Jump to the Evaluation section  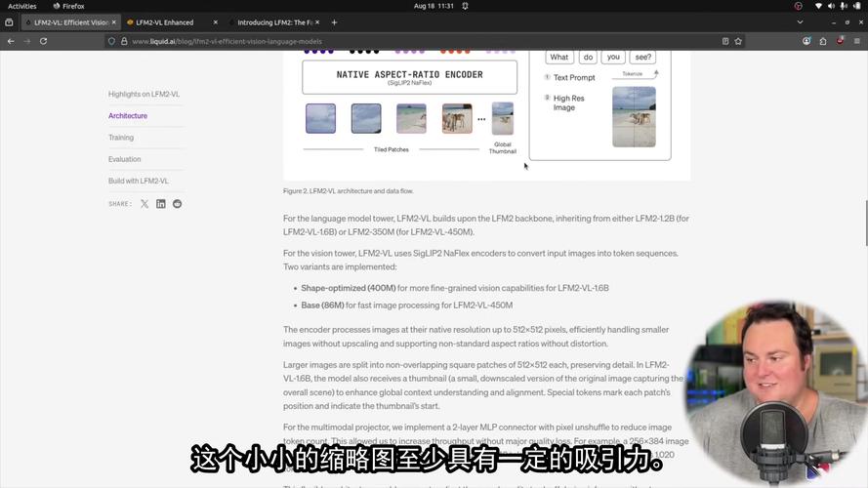[x=125, y=159]
